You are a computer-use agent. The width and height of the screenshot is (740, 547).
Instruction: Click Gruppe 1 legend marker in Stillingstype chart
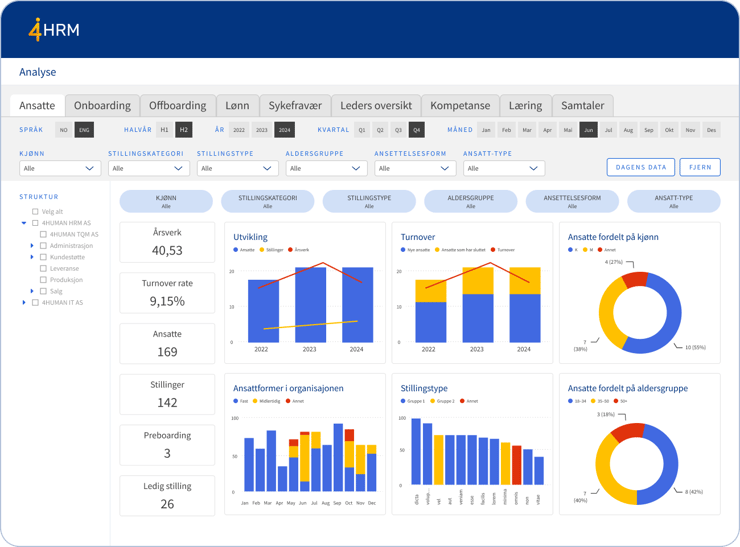click(x=403, y=401)
